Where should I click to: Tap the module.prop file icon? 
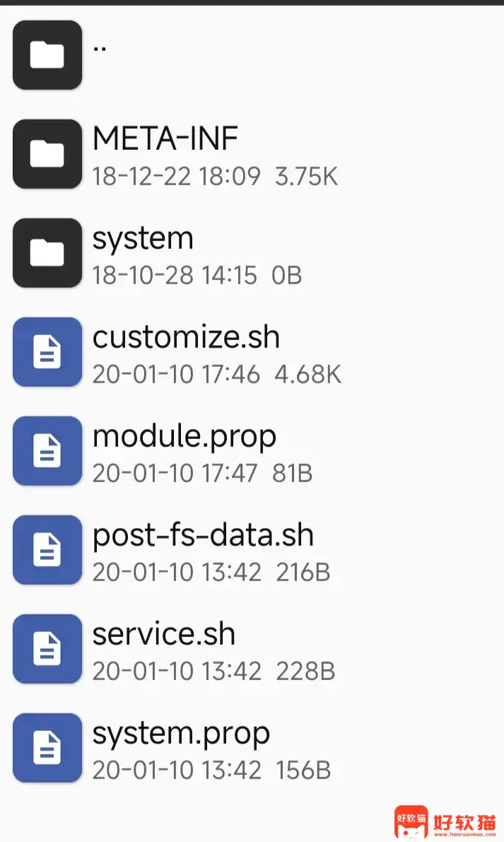click(x=47, y=451)
